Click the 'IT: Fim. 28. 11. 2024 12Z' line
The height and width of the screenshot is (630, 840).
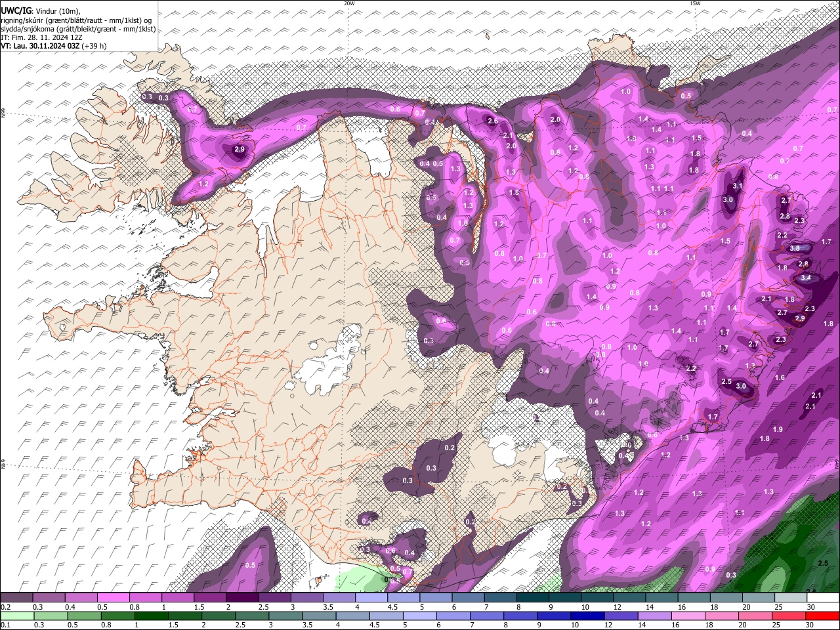tap(41, 37)
